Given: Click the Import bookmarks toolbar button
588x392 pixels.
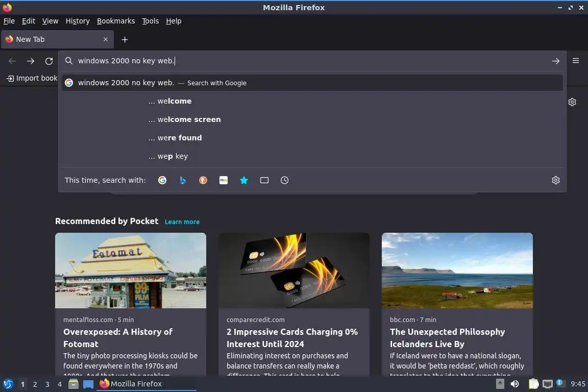Looking at the screenshot, I should click(x=32, y=78).
